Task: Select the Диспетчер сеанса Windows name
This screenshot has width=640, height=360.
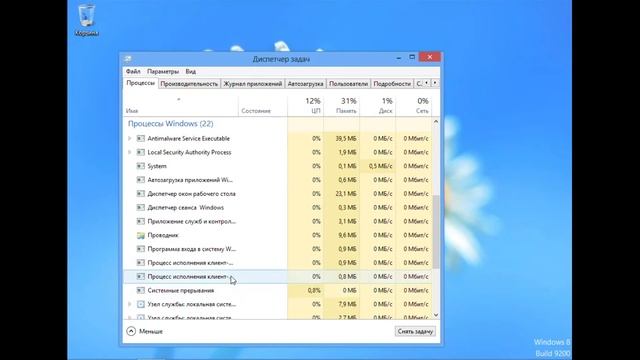Action: (x=185, y=207)
